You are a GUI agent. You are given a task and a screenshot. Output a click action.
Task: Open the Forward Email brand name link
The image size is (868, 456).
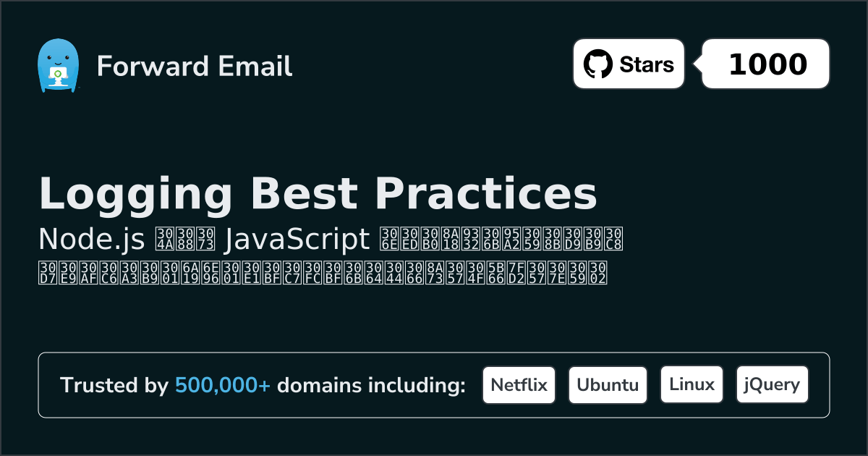(194, 66)
